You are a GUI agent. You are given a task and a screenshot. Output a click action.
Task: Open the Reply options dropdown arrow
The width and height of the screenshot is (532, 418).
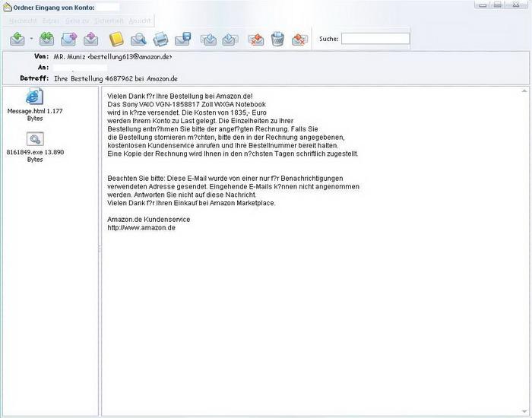click(x=31, y=39)
